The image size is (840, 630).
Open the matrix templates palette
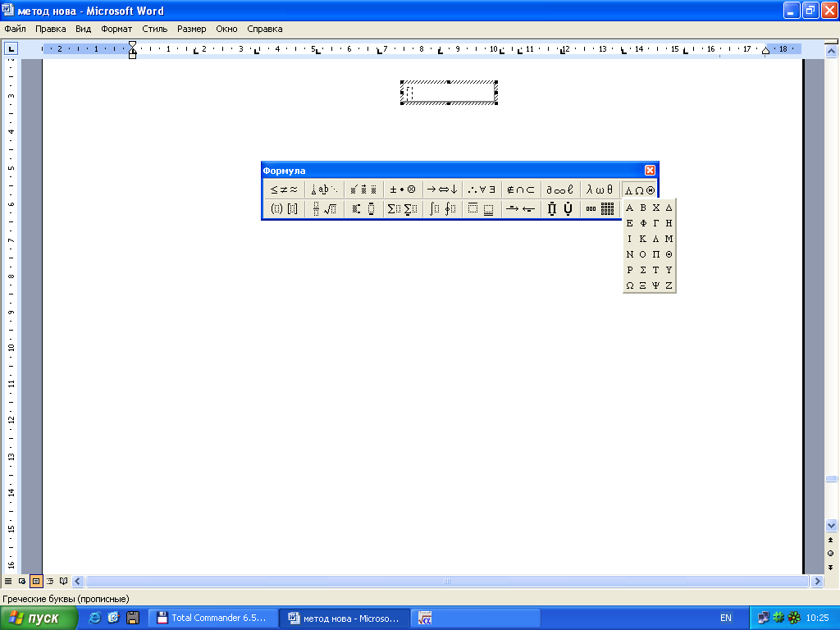click(600, 208)
